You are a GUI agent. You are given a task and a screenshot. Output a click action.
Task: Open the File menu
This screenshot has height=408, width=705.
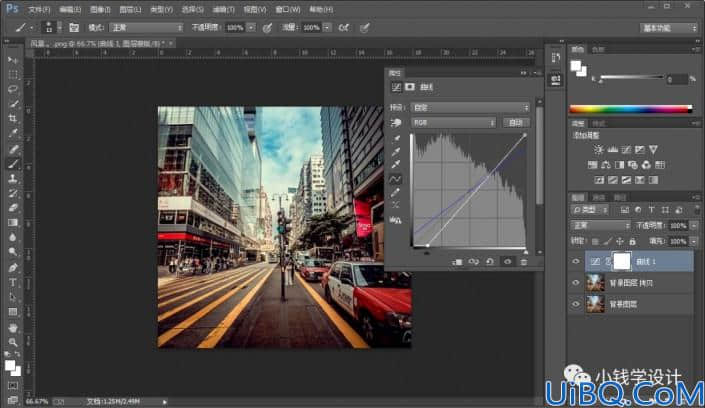coord(39,9)
